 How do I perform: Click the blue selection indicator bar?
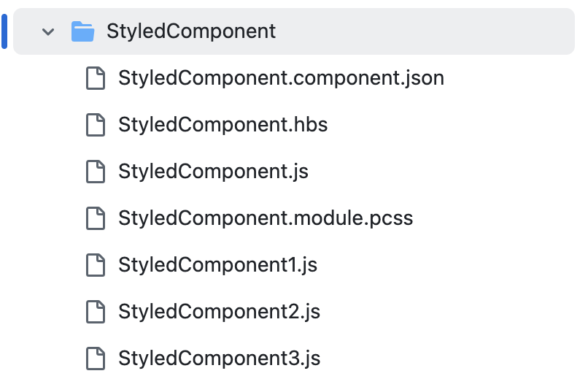pos(4,31)
